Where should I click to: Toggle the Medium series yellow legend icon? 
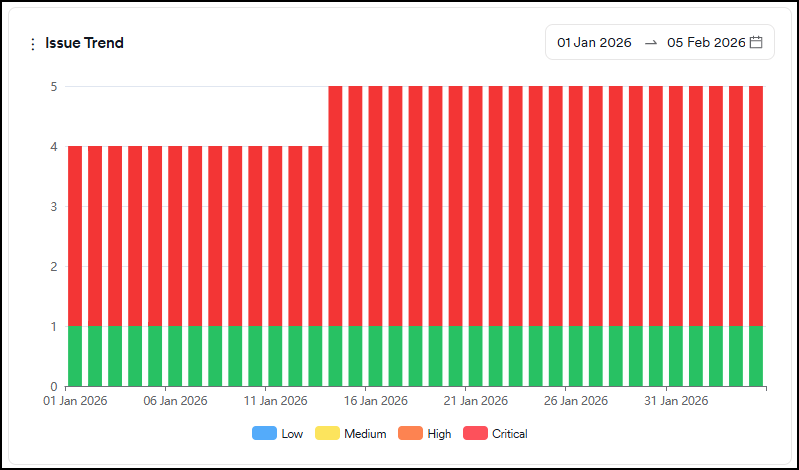pyautogui.click(x=327, y=434)
